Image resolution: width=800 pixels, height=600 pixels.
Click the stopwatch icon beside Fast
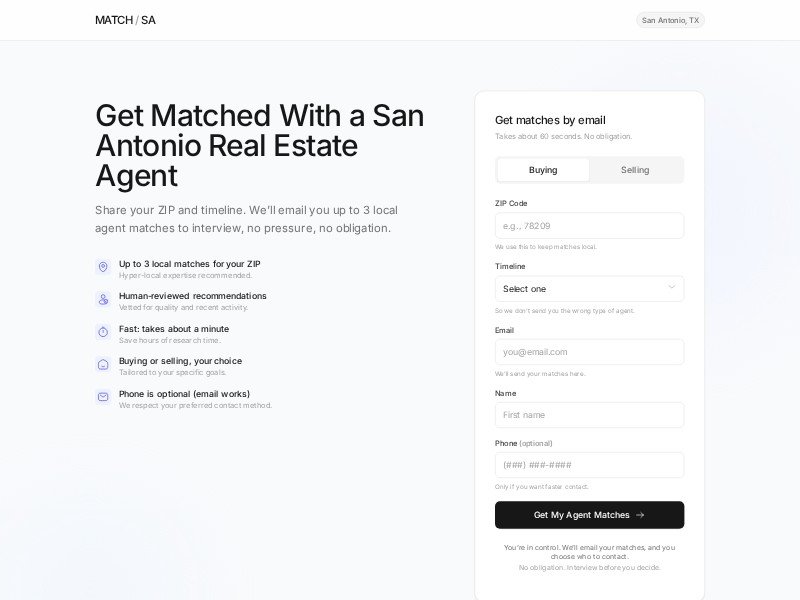pyautogui.click(x=102, y=332)
